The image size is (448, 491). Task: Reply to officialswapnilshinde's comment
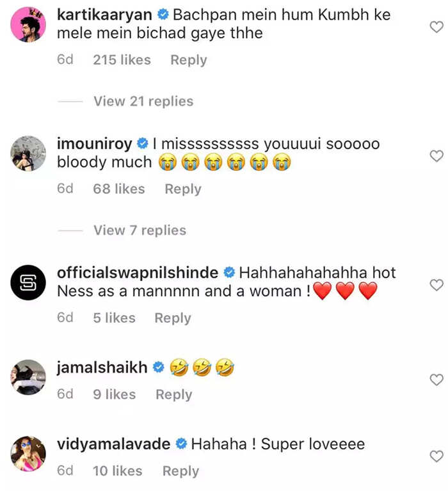(x=173, y=318)
